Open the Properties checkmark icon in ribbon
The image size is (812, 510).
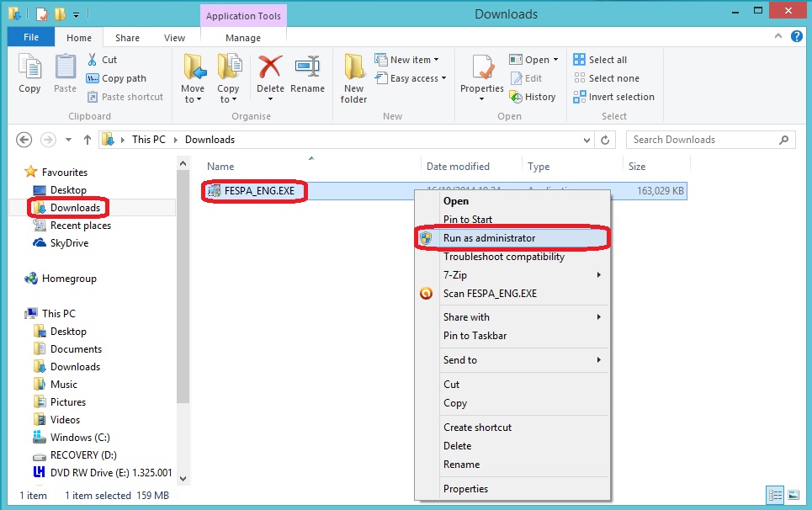(484, 67)
